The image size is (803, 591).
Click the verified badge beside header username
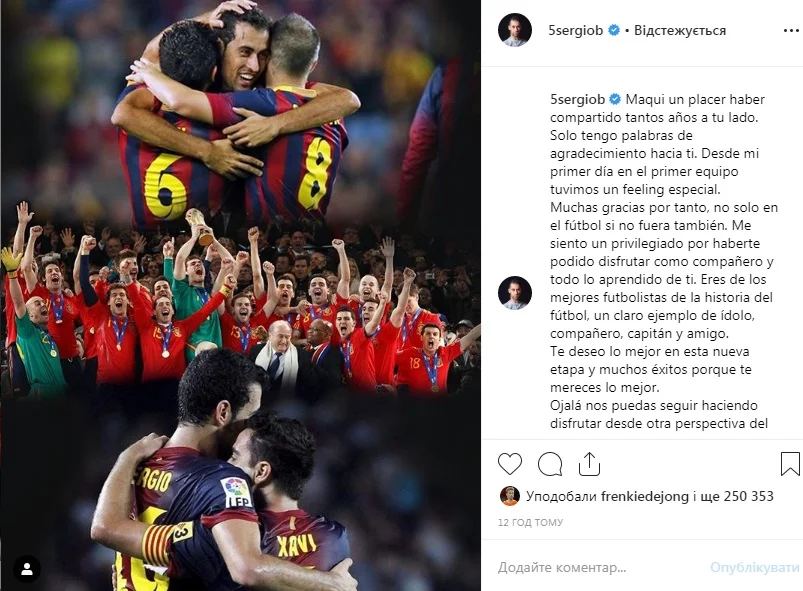[x=614, y=30]
